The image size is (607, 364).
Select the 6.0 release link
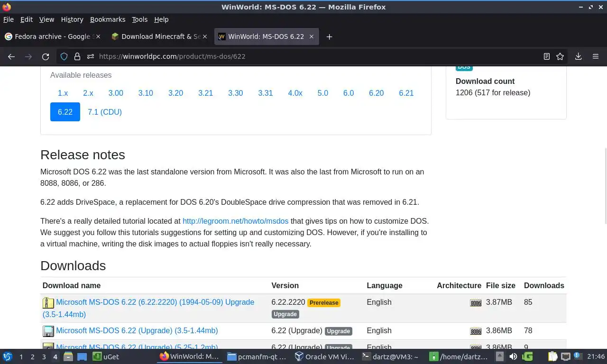click(x=349, y=93)
